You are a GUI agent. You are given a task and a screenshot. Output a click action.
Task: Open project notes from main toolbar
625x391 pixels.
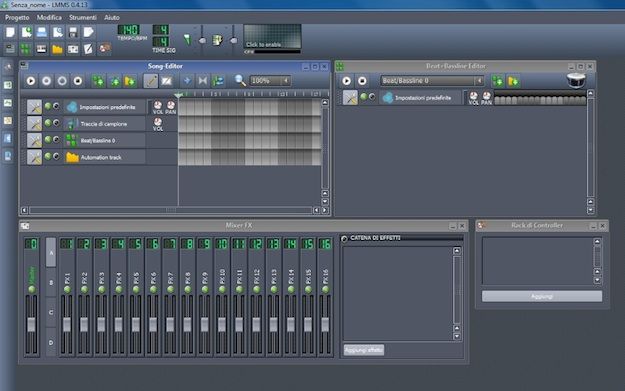88,49
